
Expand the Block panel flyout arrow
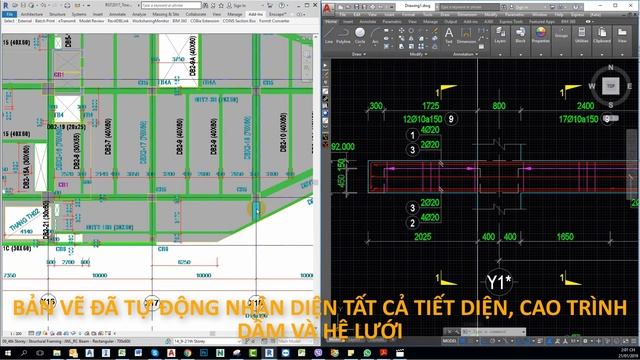point(520,54)
